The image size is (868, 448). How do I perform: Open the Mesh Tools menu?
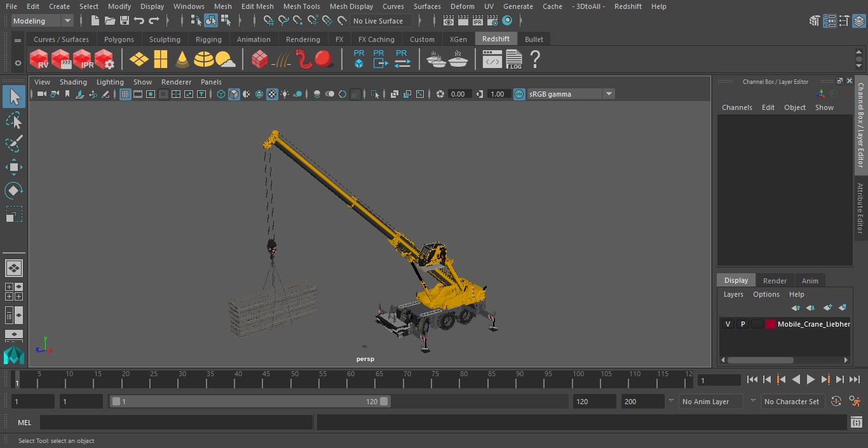[301, 6]
